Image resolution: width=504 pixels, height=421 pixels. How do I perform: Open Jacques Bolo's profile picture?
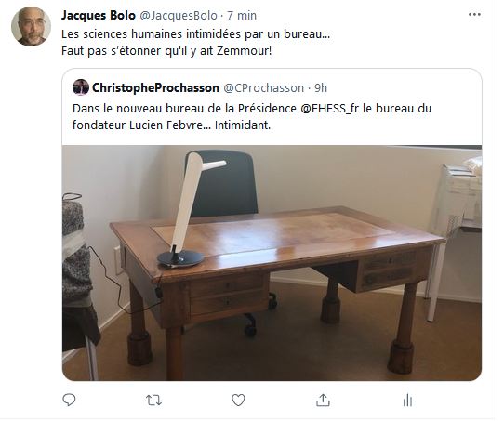[31, 26]
